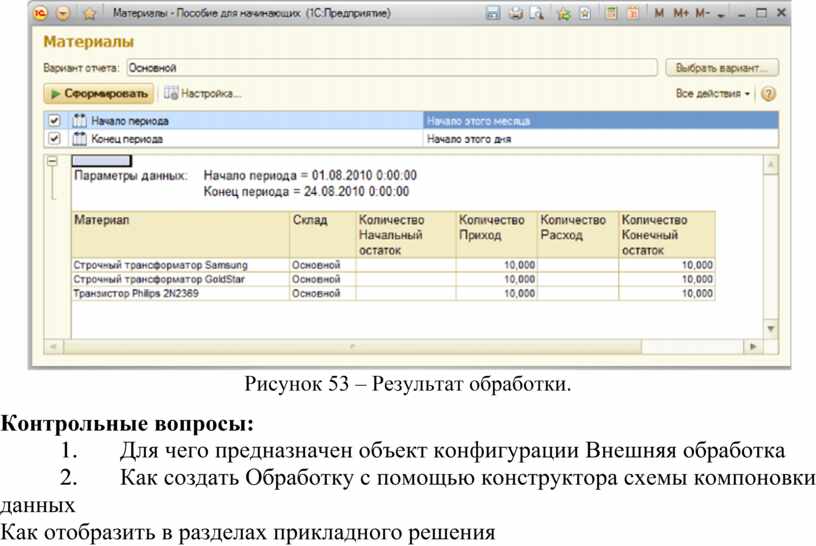Click the Количество Расход column header
This screenshot has width=816, height=546.
click(x=578, y=234)
